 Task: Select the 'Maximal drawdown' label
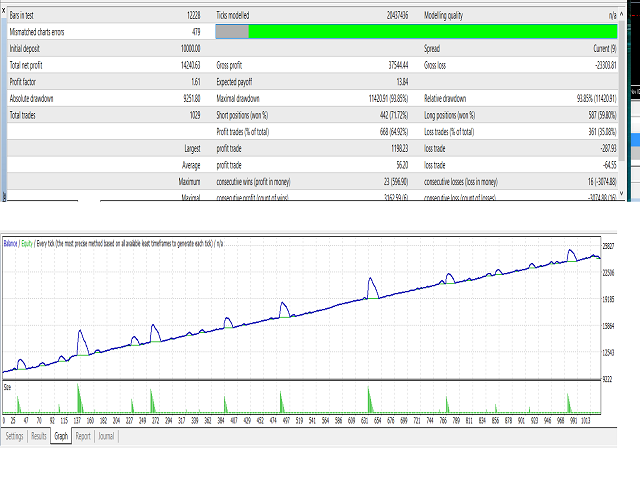point(238,99)
